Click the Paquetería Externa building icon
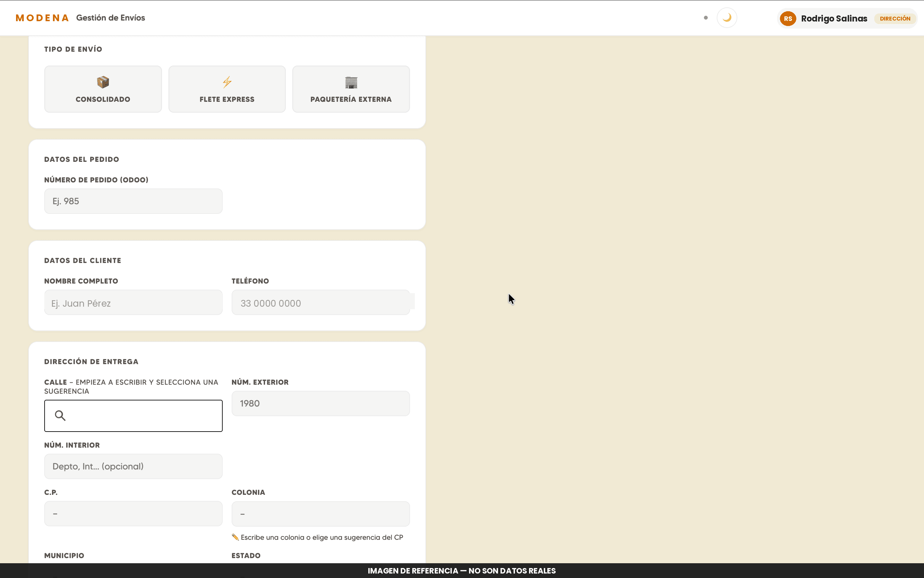The height and width of the screenshot is (578, 924). [x=351, y=82]
